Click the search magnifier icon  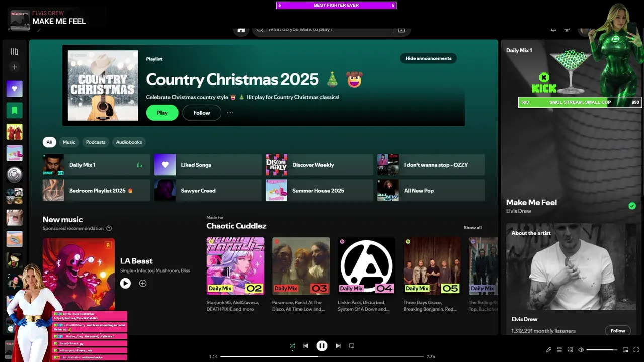point(260,30)
